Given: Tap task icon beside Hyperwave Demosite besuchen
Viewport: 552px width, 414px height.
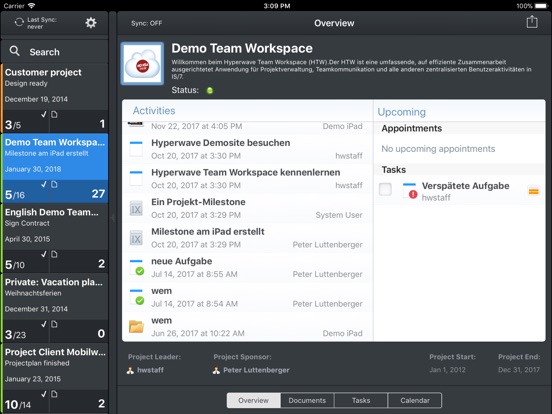Looking at the screenshot, I should (x=136, y=149).
